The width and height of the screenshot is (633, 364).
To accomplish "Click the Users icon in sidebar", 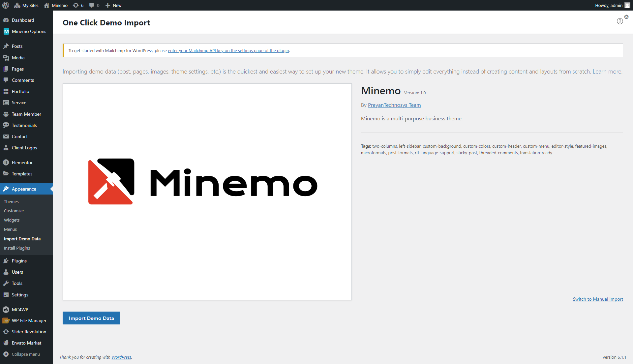I will coord(6,272).
